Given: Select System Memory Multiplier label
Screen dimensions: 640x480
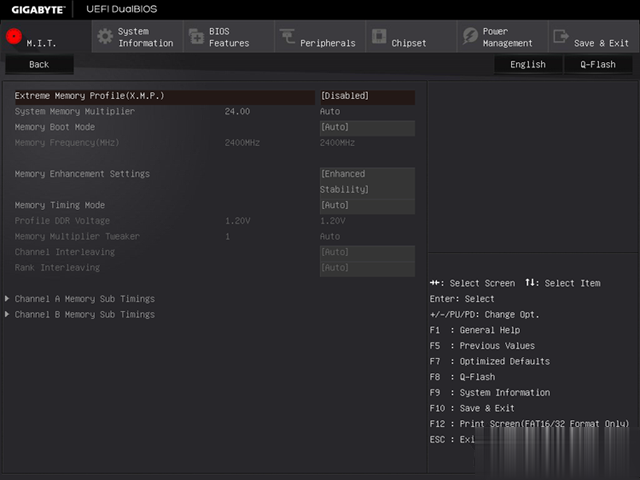Looking at the screenshot, I should point(75,111).
